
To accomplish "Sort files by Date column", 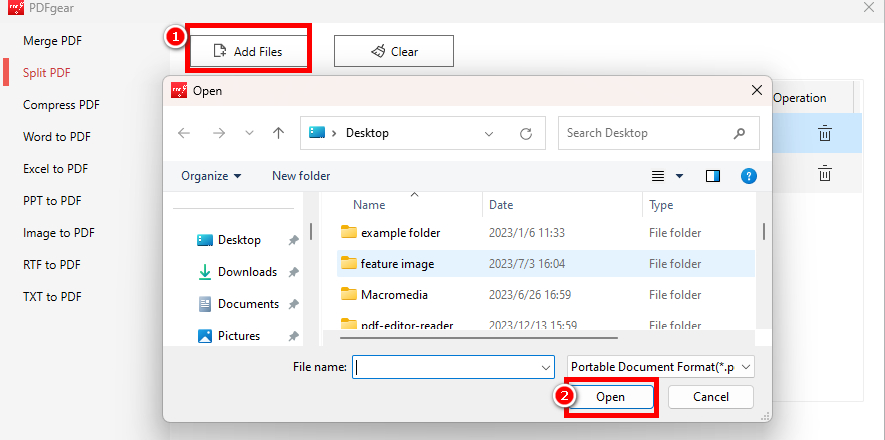I will pos(501,205).
